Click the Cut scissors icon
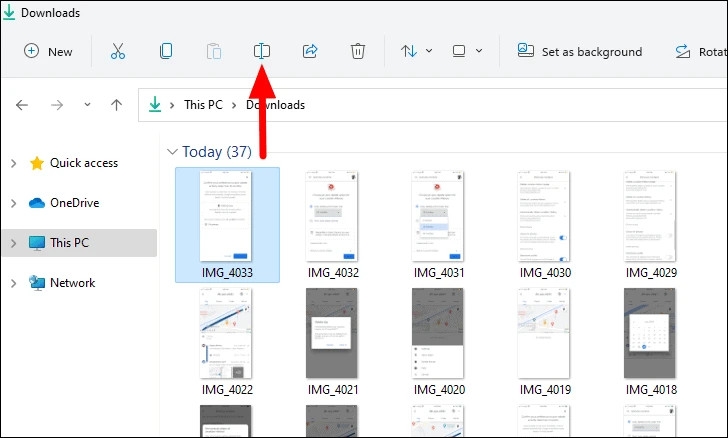Viewport: 728px width, 438px height. 118,51
